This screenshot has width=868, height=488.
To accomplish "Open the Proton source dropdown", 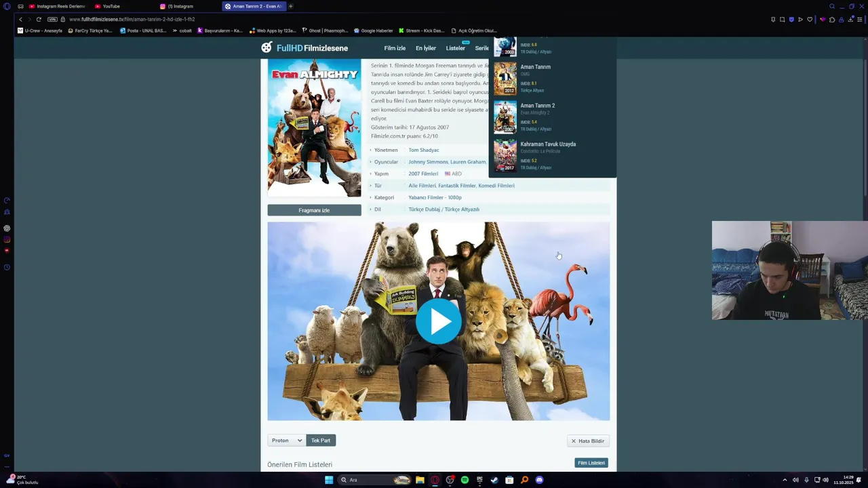I will pos(287,441).
